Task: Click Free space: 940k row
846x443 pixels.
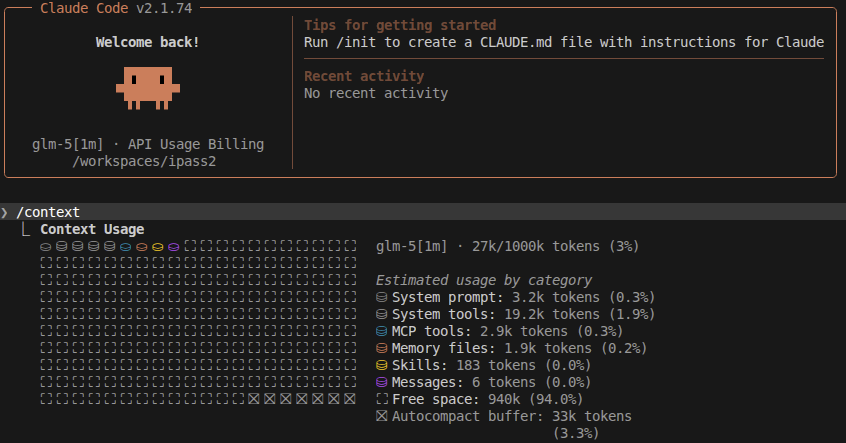Action: tap(480, 399)
